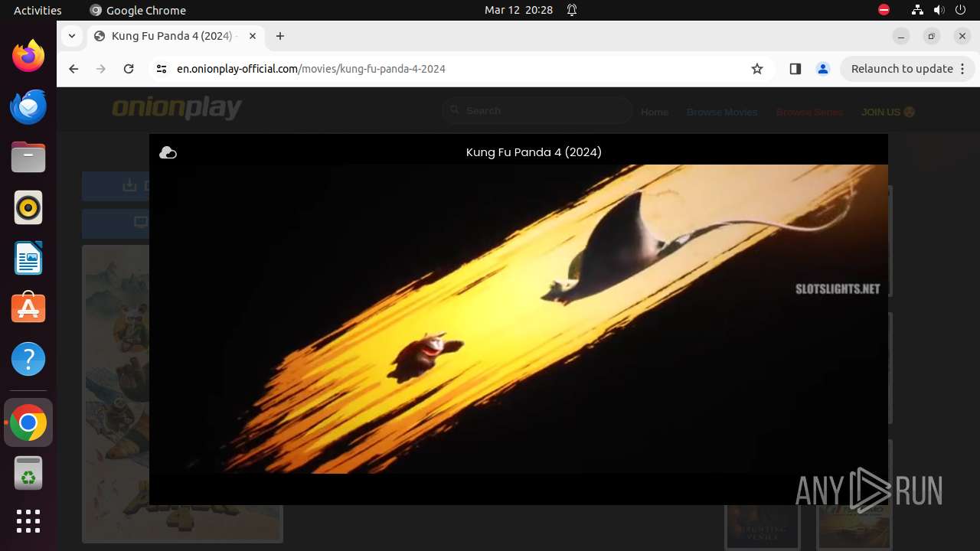Open Ubuntu Software from the dock
The image size is (980, 551).
point(28,308)
